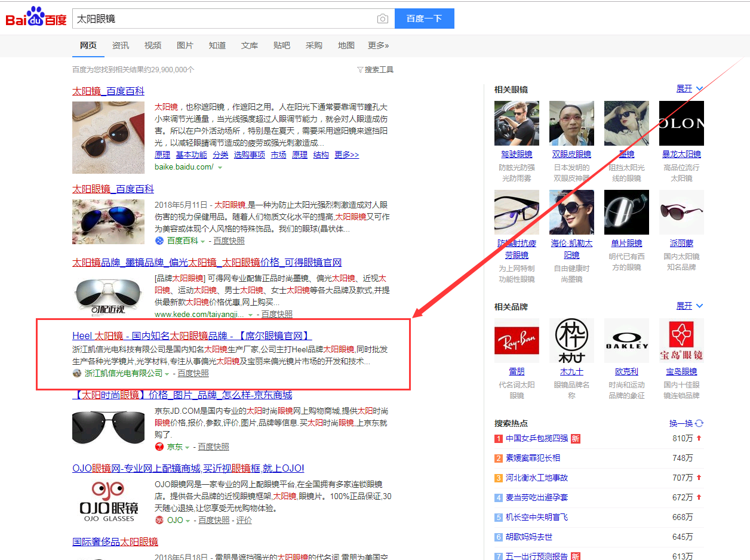Open dropdown arrow beside baike.baidu.com/

[220, 168]
